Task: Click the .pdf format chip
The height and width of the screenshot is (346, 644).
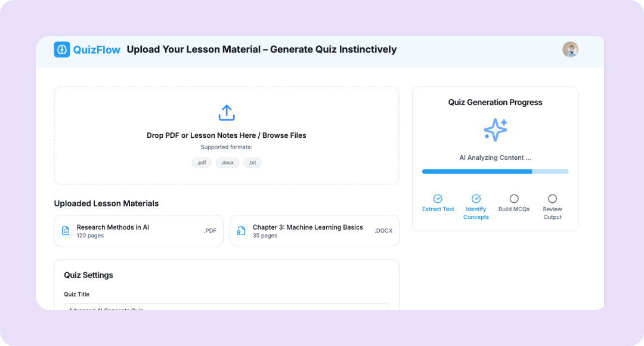Action: pos(202,163)
